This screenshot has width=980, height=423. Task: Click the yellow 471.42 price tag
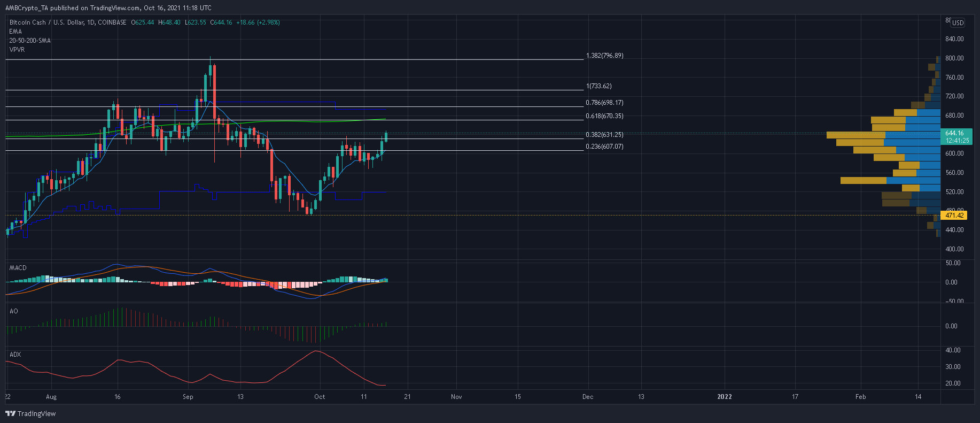[x=954, y=216]
